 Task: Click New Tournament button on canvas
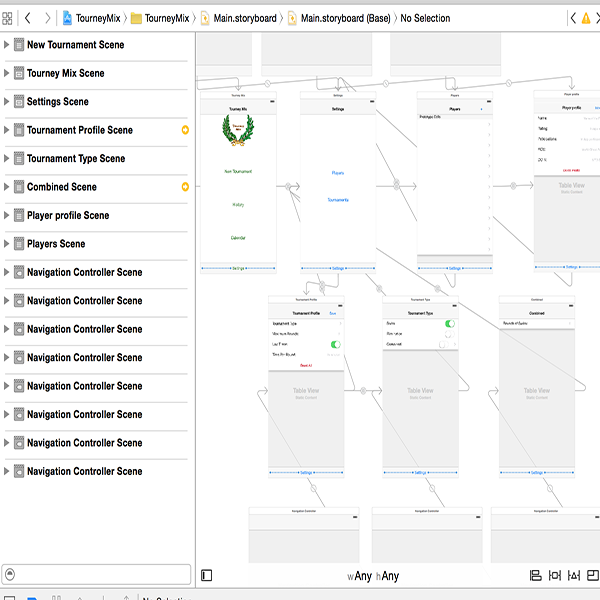point(238,171)
